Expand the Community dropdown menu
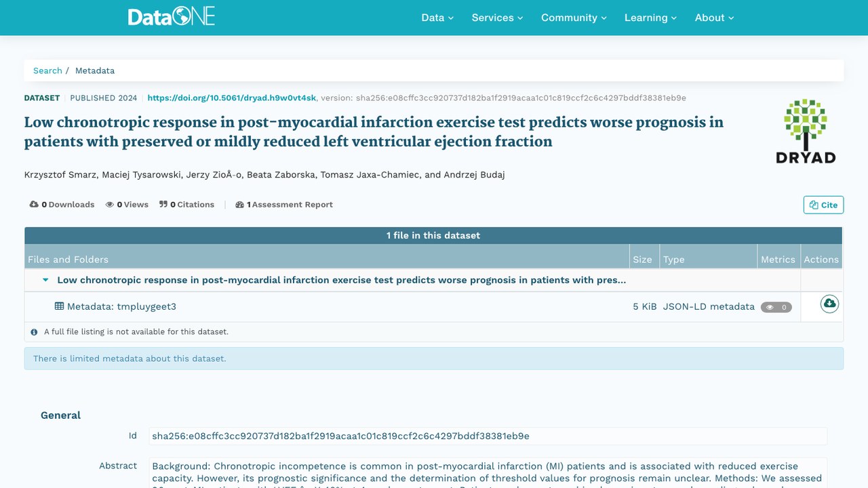The height and width of the screenshot is (488, 868). [x=574, y=18]
